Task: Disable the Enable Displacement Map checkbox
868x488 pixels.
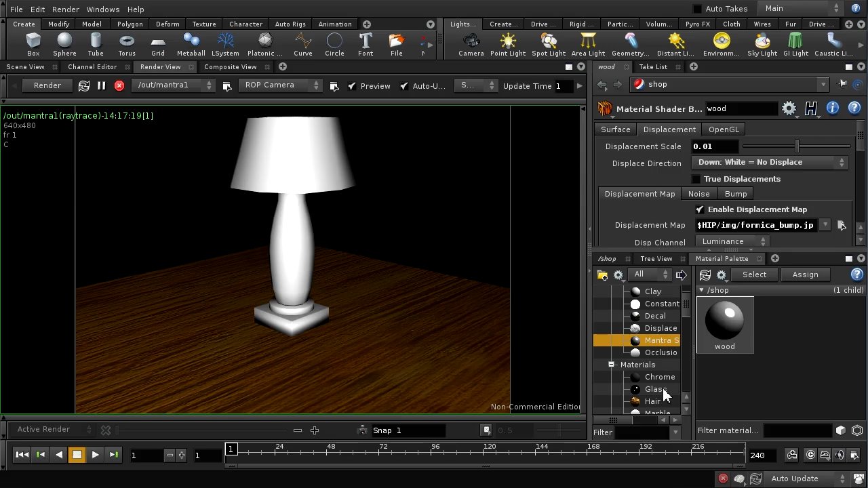Action: [x=700, y=209]
